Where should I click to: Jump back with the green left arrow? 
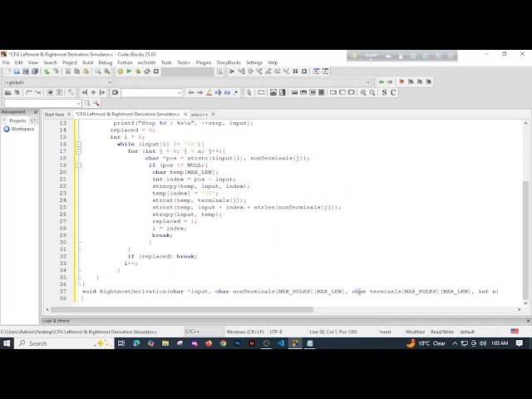[x=381, y=82]
